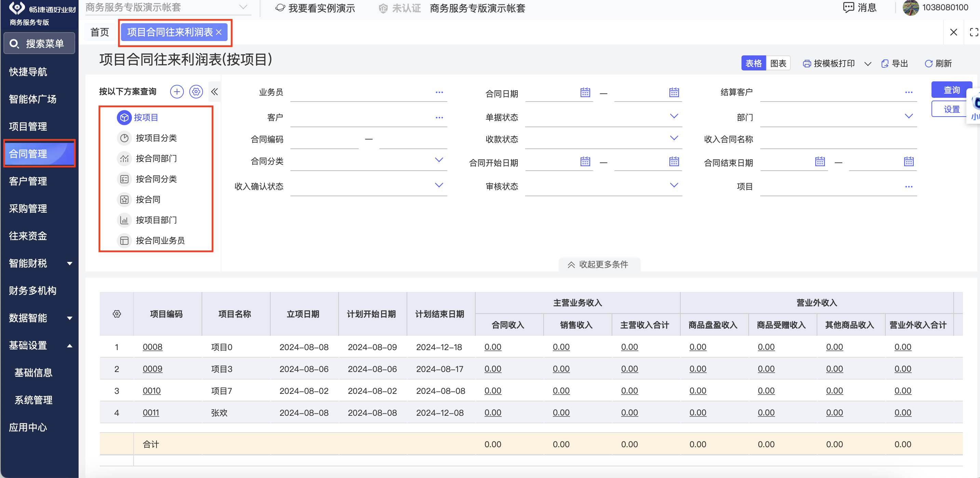Collapse scheme panel with double-chevron icon
Screen dimensions: 980x478
[x=215, y=92]
